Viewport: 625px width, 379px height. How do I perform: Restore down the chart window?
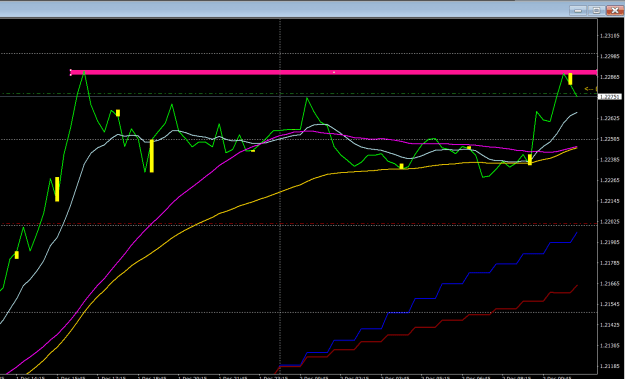pyautogui.click(x=596, y=11)
